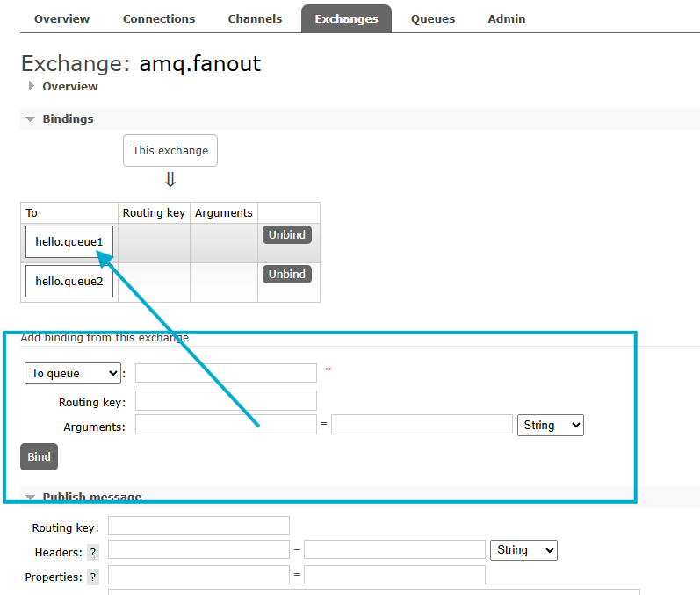
Task: Open the hello.queue2 binding link
Action: pyautogui.click(x=69, y=282)
